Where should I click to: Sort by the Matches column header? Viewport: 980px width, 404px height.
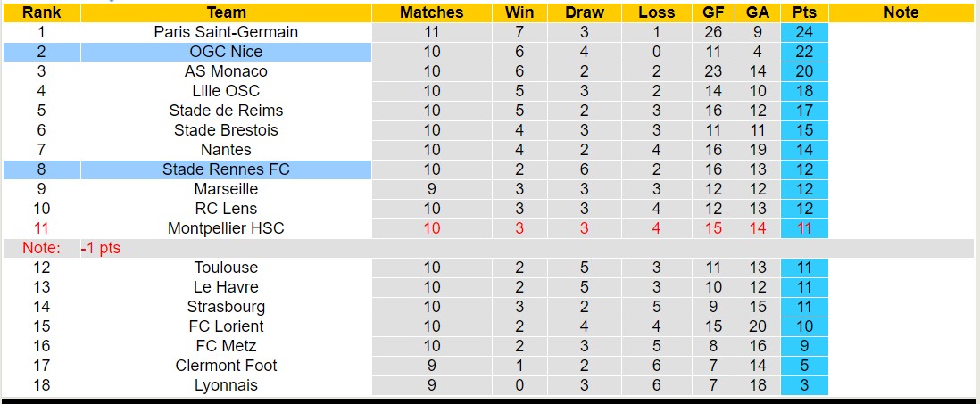432,12
